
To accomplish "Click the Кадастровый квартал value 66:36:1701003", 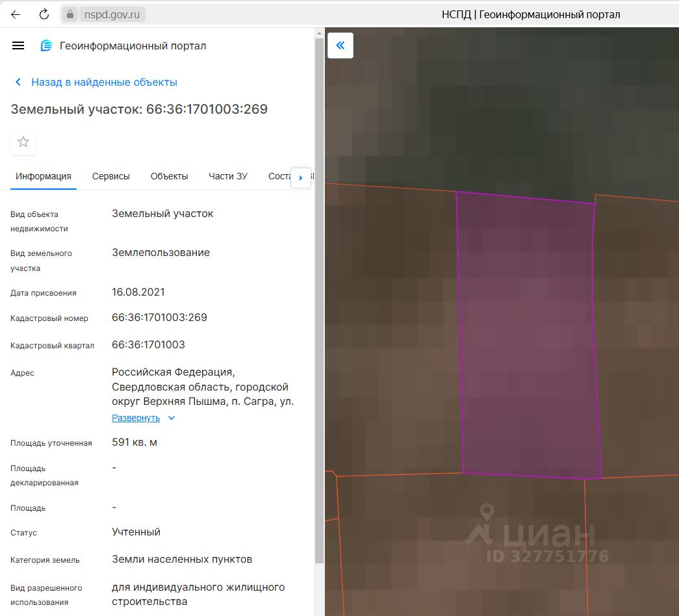I will [148, 345].
